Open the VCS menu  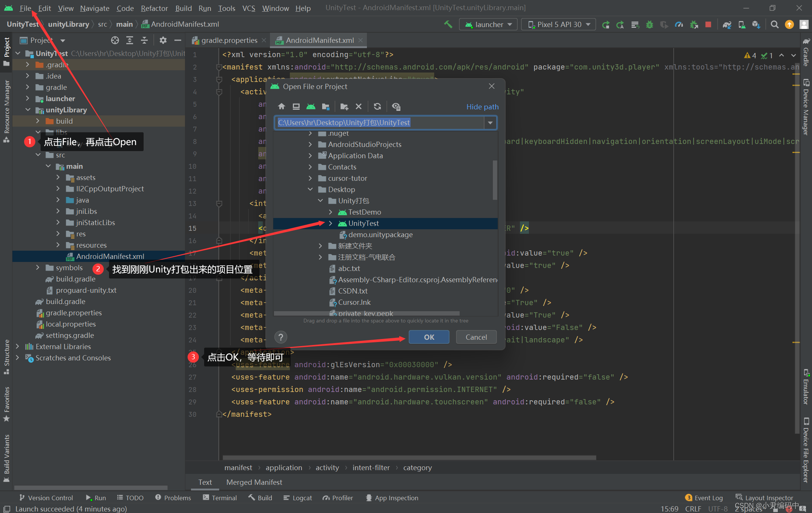click(248, 8)
